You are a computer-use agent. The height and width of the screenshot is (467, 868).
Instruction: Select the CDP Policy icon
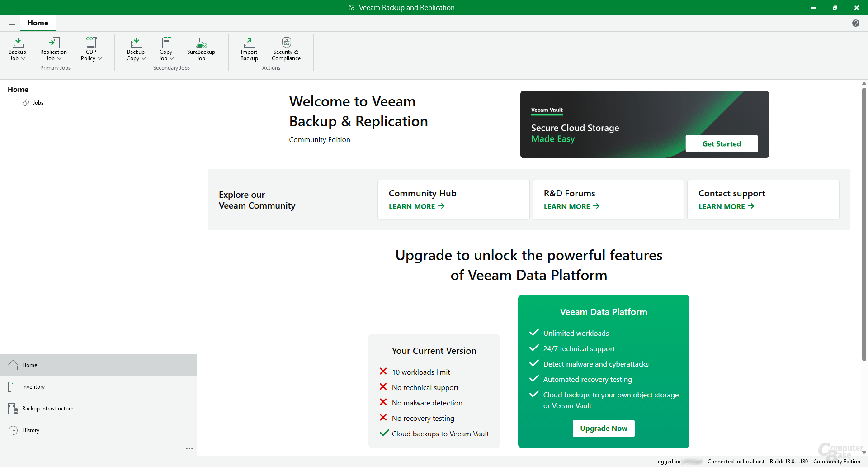91,43
